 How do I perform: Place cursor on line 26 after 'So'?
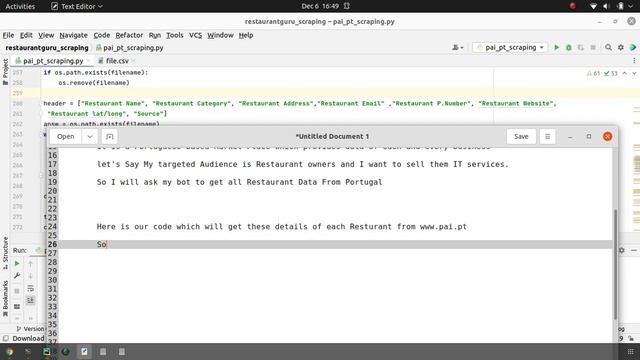(107, 244)
